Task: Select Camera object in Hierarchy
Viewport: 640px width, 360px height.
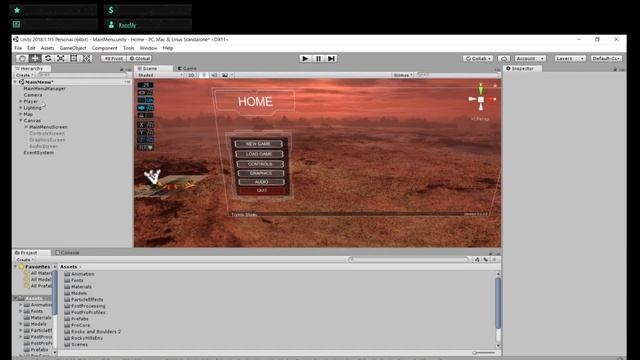Action: pyautogui.click(x=33, y=95)
